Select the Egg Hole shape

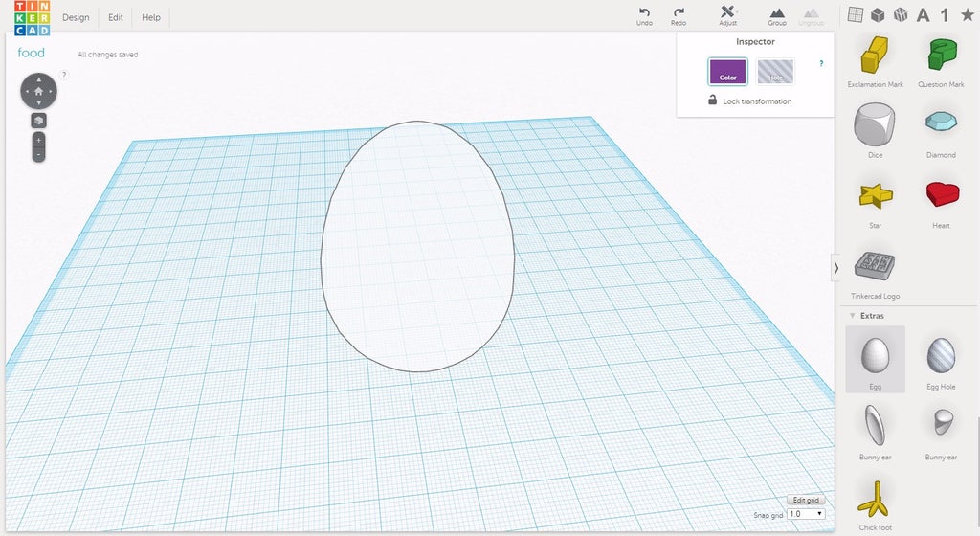click(x=941, y=363)
